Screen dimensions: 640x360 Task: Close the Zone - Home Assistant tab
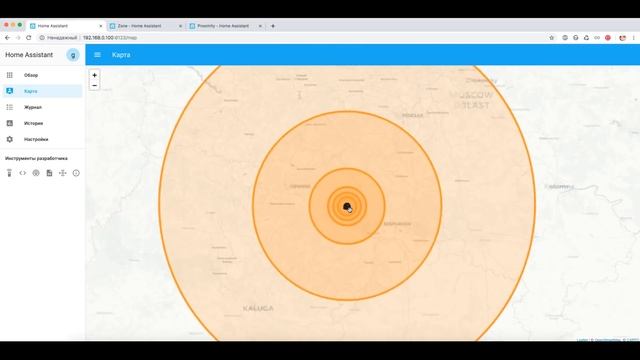point(180,26)
